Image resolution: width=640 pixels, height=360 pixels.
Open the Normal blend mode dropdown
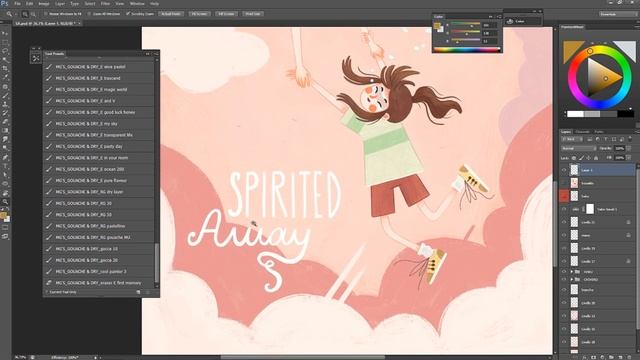pyautogui.click(x=578, y=148)
